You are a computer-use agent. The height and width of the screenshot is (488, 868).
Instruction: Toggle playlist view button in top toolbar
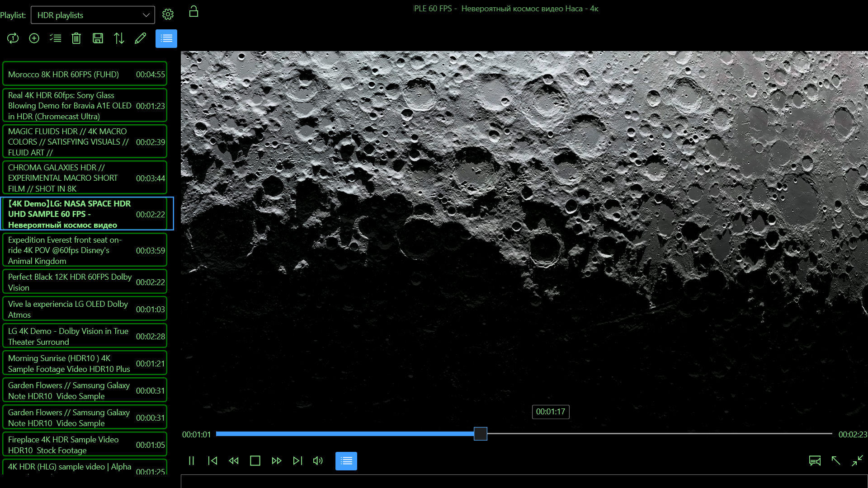[166, 38]
